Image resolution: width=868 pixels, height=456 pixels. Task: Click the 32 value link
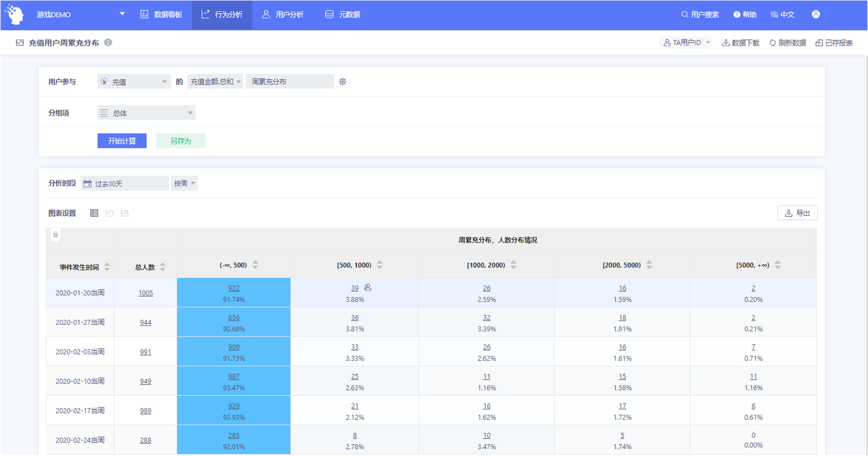[487, 318]
